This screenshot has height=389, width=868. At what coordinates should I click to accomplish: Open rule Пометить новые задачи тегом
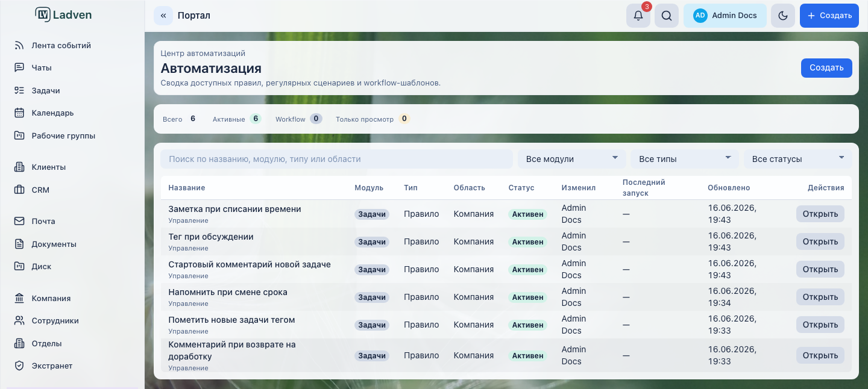pyautogui.click(x=820, y=325)
